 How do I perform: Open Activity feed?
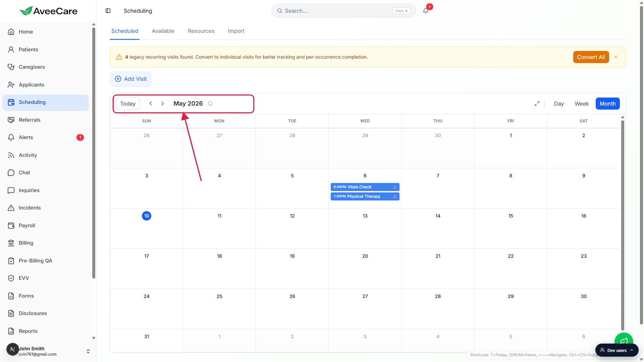[x=46, y=155]
